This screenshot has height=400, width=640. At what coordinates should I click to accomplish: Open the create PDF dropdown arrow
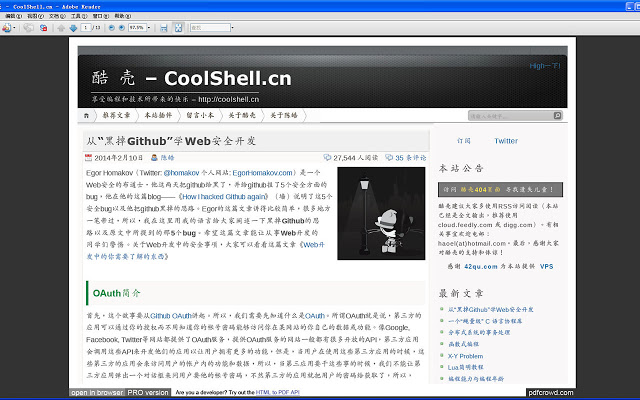14,28
